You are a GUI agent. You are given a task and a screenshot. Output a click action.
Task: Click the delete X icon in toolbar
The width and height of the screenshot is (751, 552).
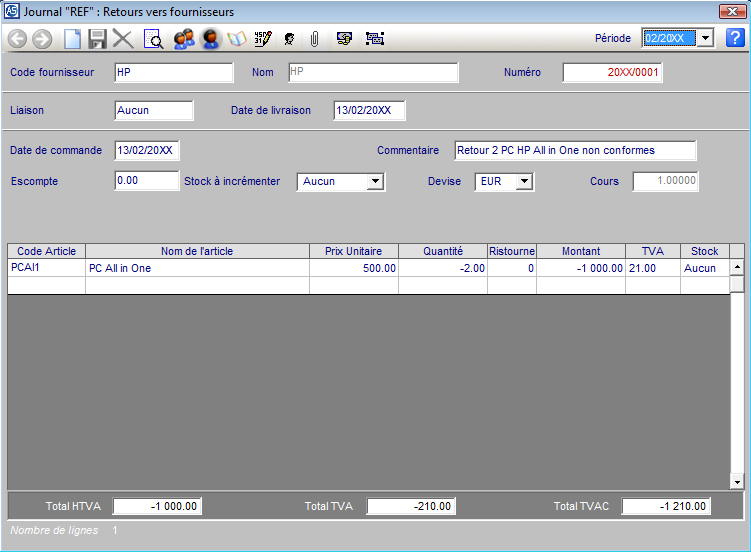coord(123,39)
